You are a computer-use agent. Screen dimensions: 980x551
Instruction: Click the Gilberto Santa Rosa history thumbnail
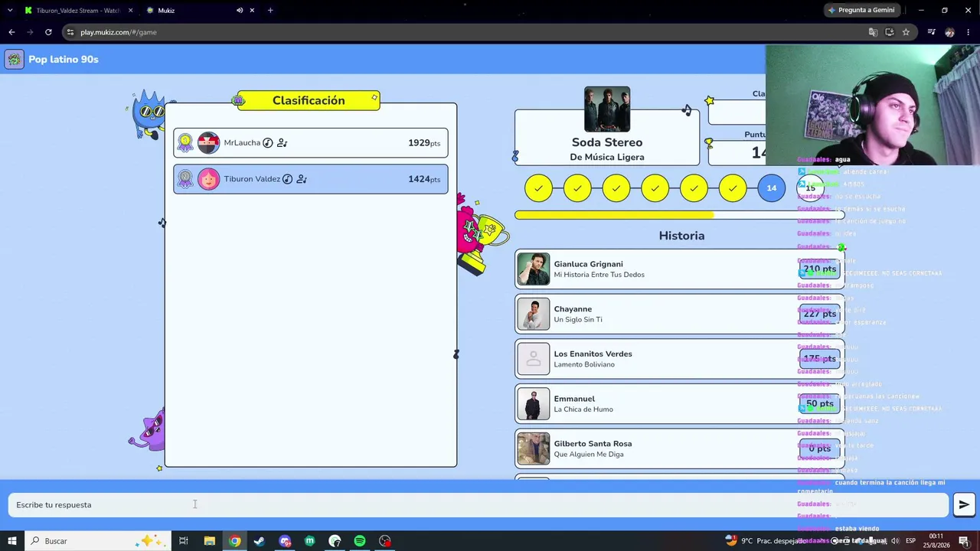tap(534, 448)
